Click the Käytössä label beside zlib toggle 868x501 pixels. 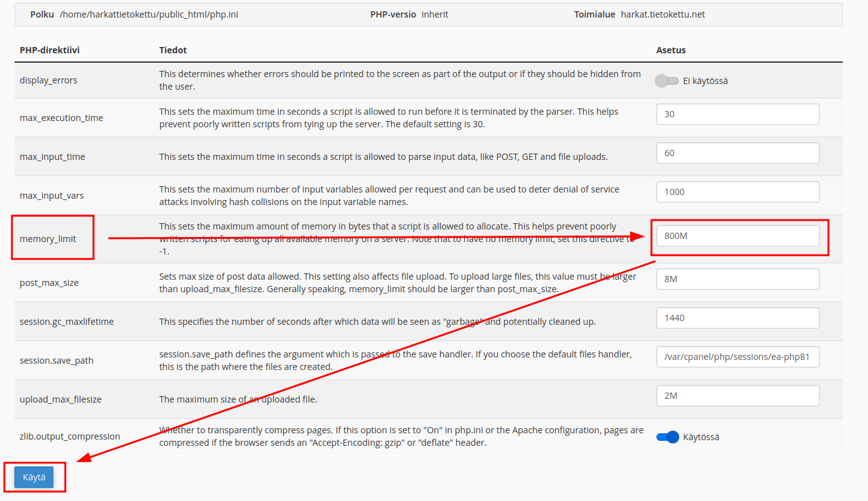(701, 437)
